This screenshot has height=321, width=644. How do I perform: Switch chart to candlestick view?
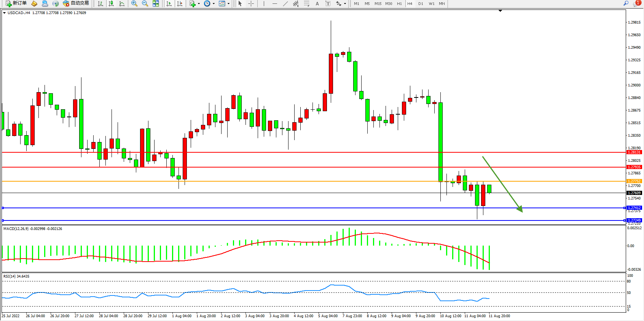[x=111, y=3]
